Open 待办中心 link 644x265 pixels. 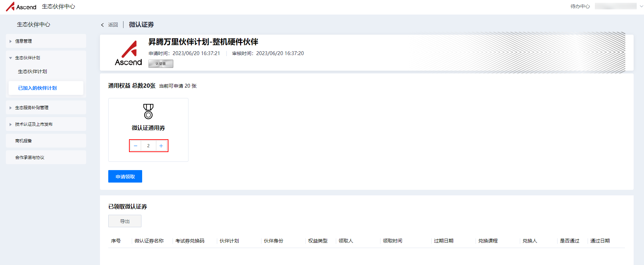coord(580,6)
